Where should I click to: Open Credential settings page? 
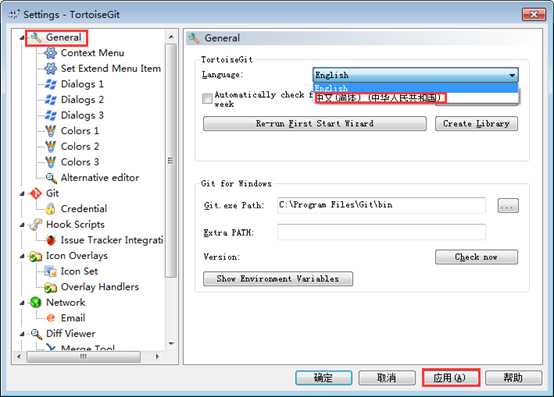[84, 209]
